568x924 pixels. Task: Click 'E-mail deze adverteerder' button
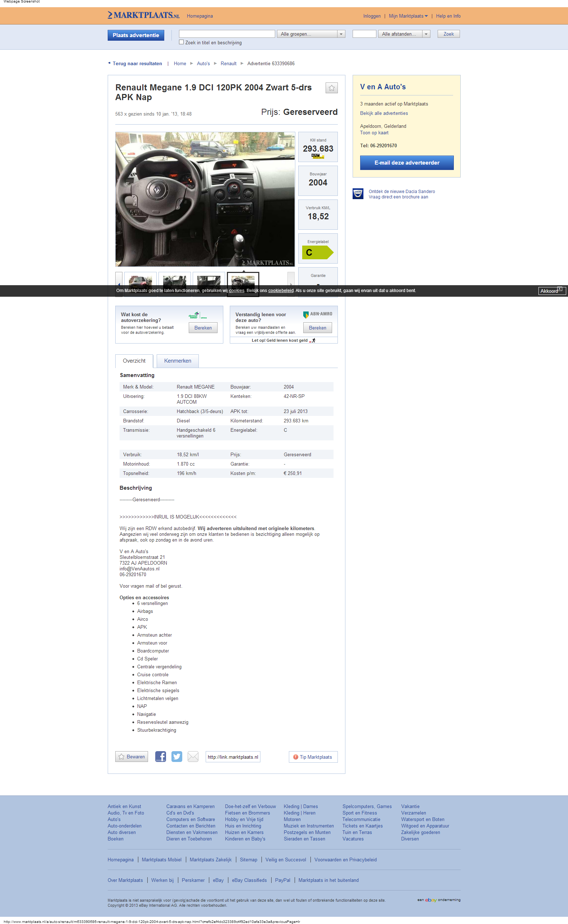point(407,162)
